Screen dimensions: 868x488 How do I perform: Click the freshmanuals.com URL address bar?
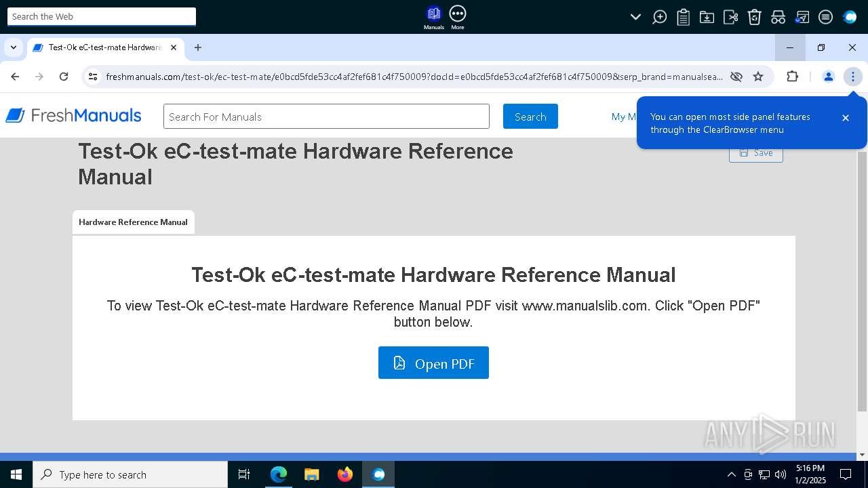[x=414, y=77]
